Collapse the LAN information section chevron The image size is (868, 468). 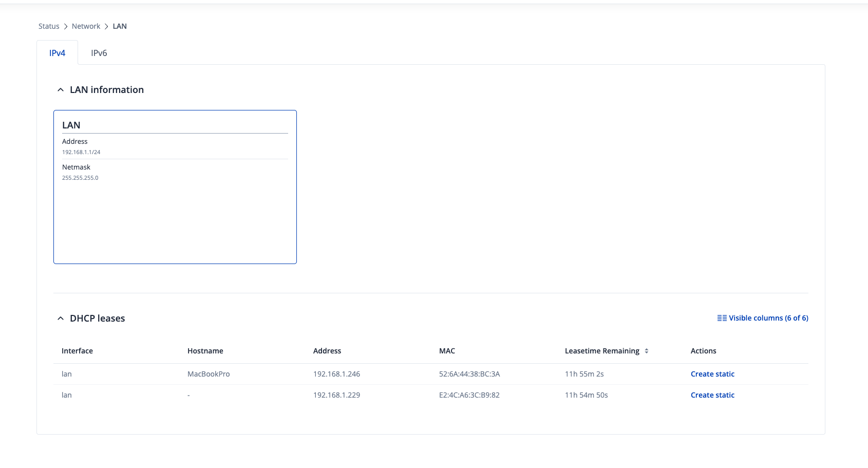coord(61,90)
